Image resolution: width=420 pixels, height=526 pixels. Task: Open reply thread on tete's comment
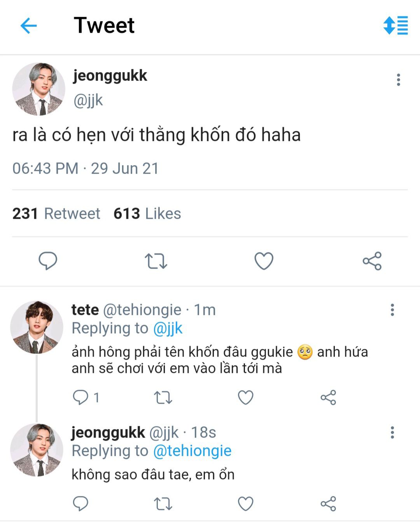pyautogui.click(x=81, y=398)
